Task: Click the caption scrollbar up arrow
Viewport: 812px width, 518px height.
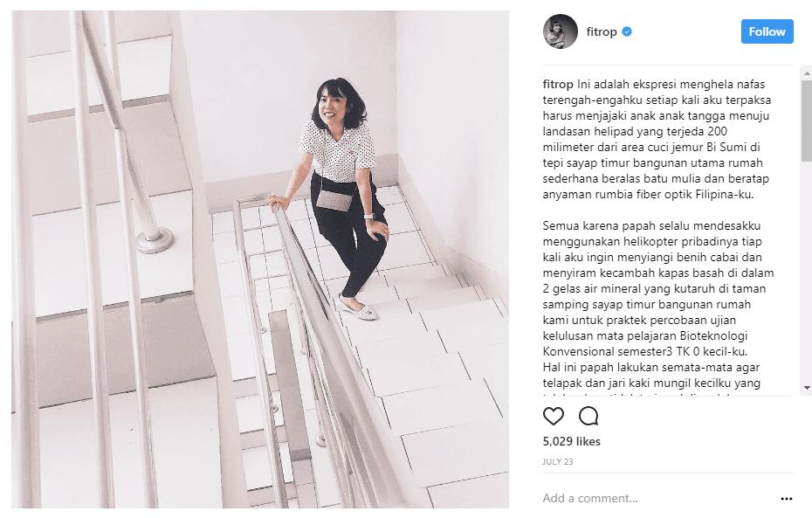Action: 807,74
